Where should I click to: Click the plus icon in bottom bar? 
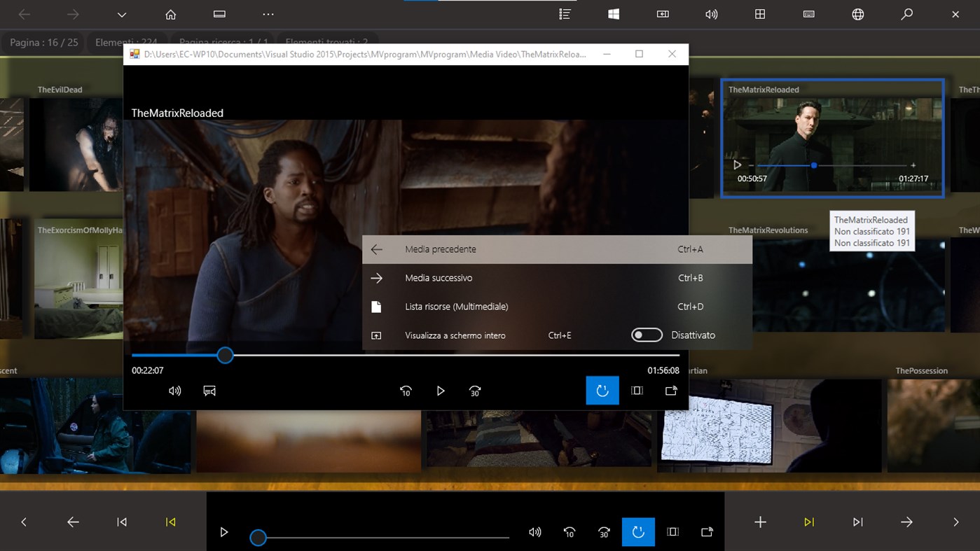[760, 522]
